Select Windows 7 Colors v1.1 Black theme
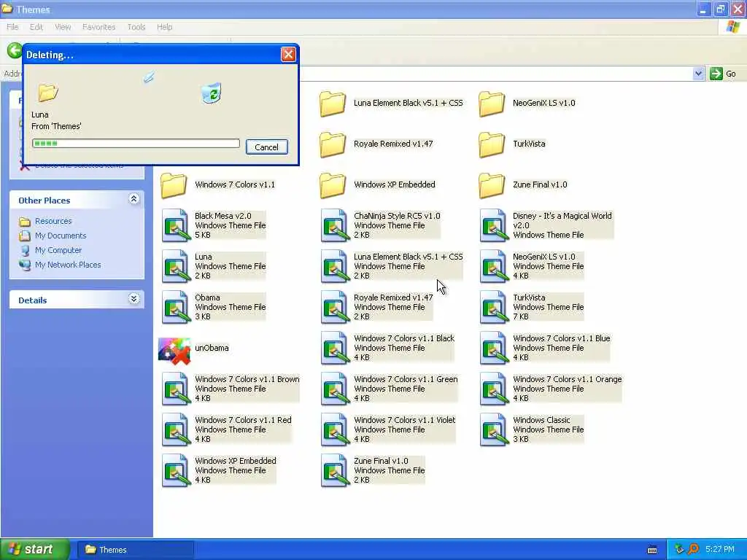This screenshot has width=747, height=560. 388,348
